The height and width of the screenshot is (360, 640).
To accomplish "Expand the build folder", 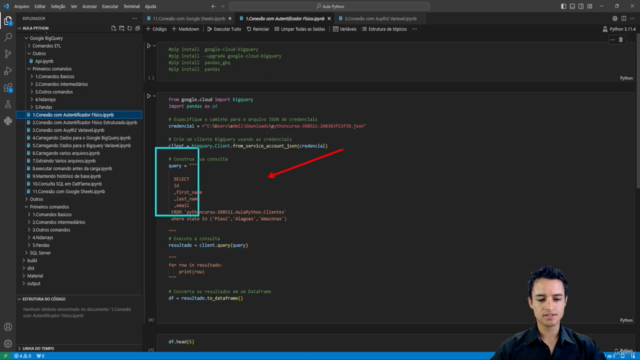I will [x=32, y=260].
